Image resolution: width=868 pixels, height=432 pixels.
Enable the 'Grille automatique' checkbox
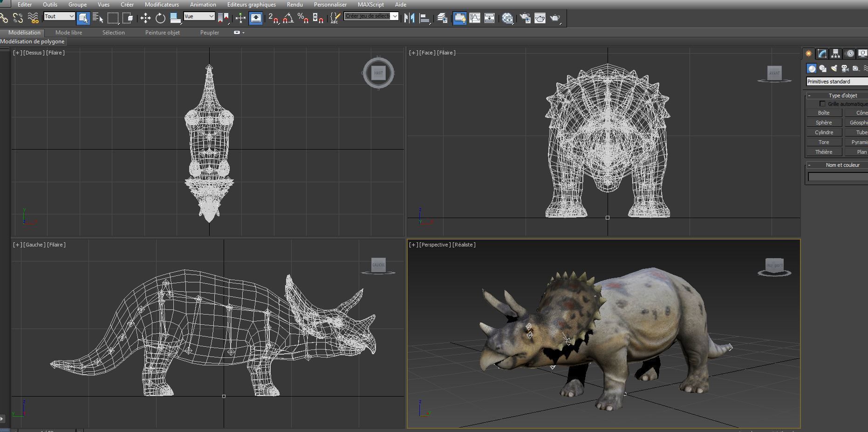822,104
